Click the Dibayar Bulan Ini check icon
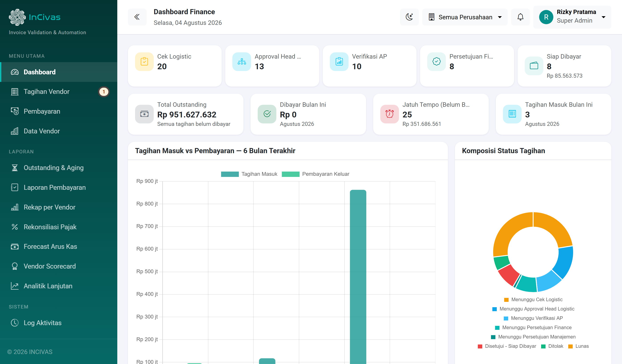This screenshot has height=364, width=622. pos(267,114)
